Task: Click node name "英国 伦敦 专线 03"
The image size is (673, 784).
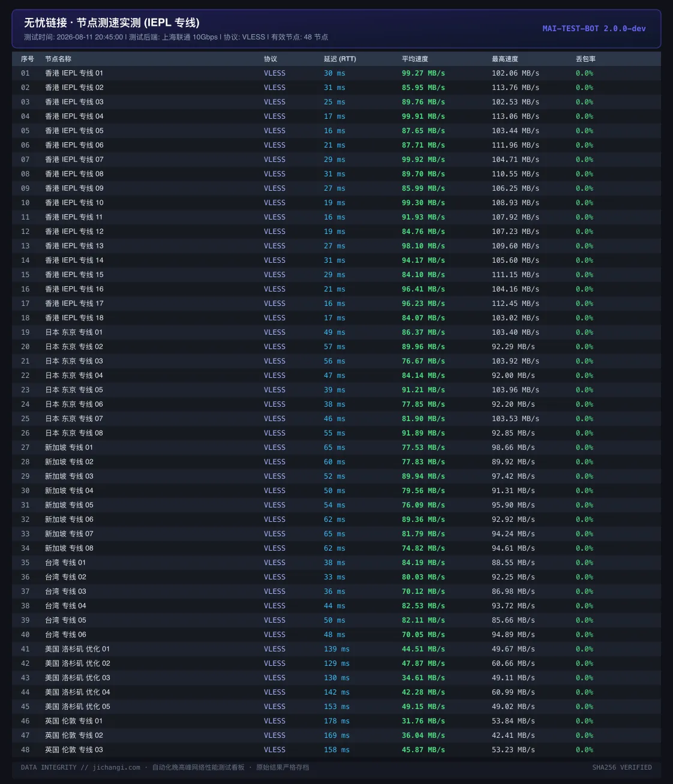Action: [x=74, y=750]
